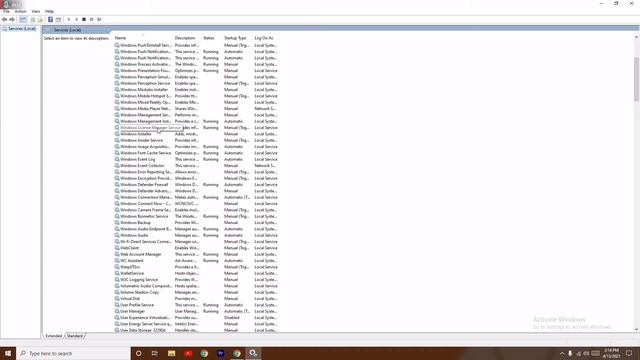The width and height of the screenshot is (640, 360).
Task: Open Task View from the taskbar
Action: tap(155, 353)
